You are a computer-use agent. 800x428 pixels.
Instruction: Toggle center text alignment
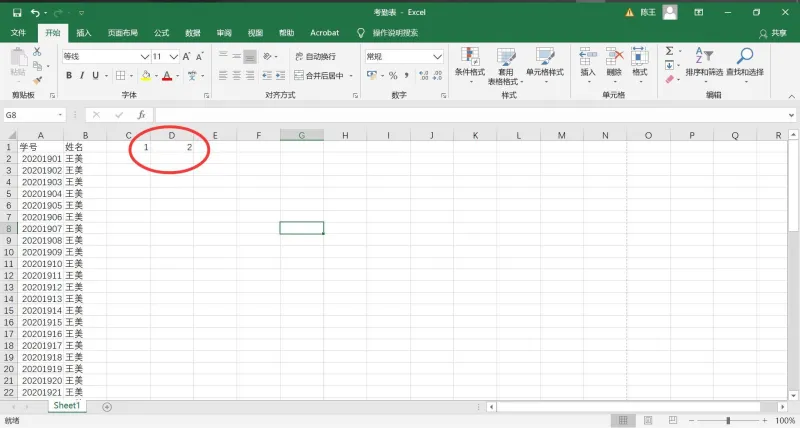tap(236, 75)
